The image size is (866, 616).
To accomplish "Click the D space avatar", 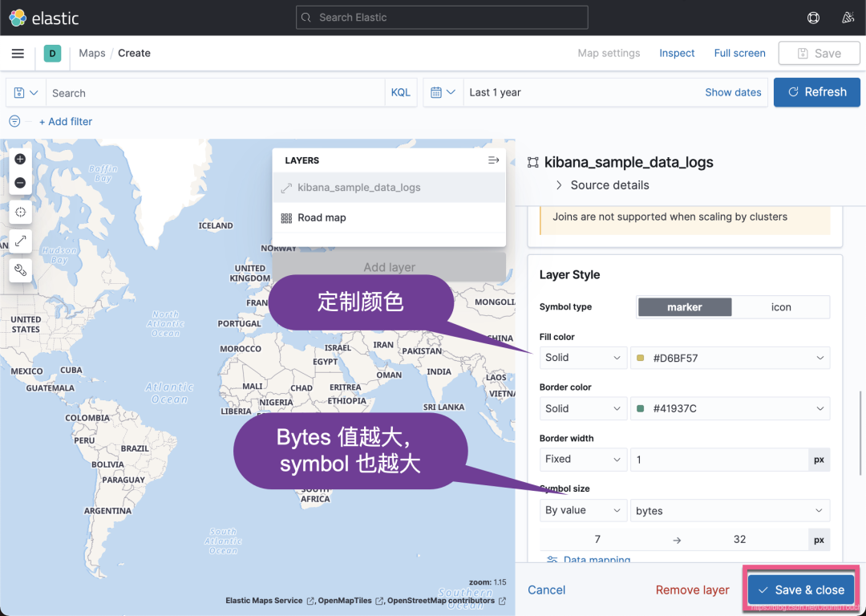I will point(52,53).
